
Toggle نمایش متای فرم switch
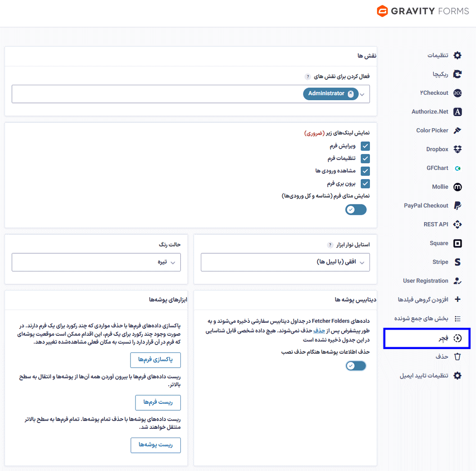(356, 209)
